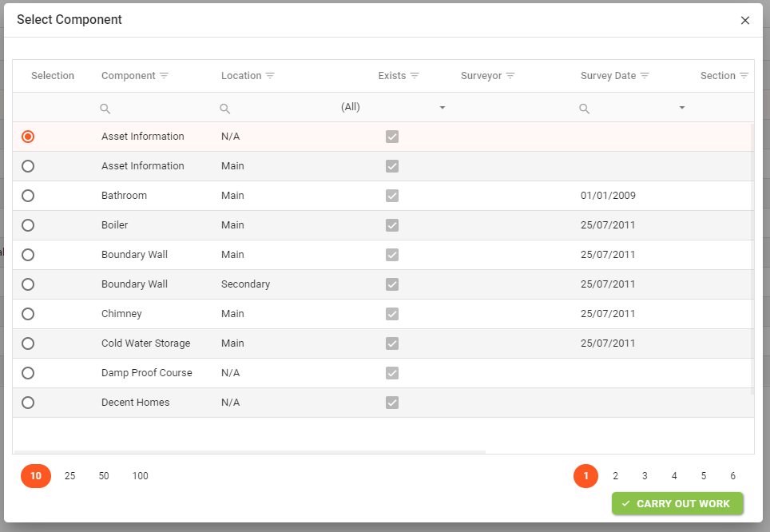Click the Surveyor column filter icon
Screen dimensions: 770x532
(x=510, y=76)
